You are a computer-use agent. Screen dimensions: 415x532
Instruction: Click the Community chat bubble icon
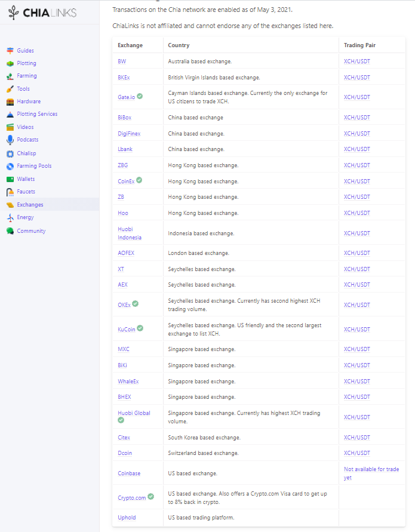(x=10, y=231)
